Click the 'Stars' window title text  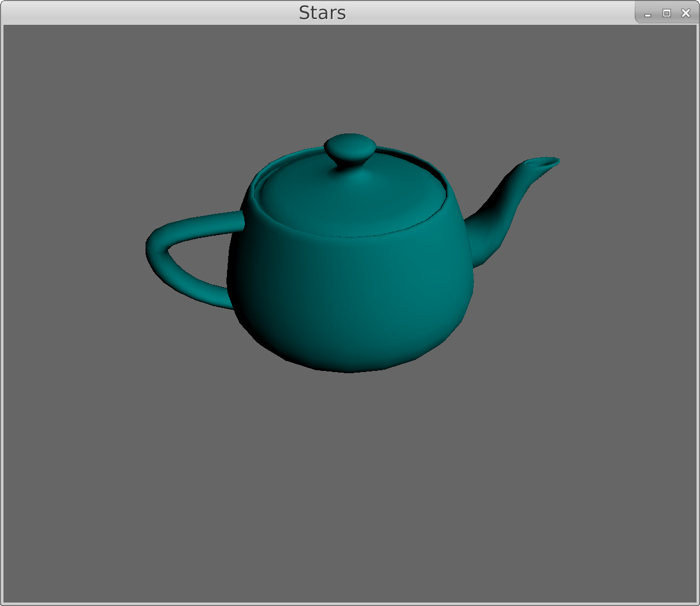coord(322,13)
